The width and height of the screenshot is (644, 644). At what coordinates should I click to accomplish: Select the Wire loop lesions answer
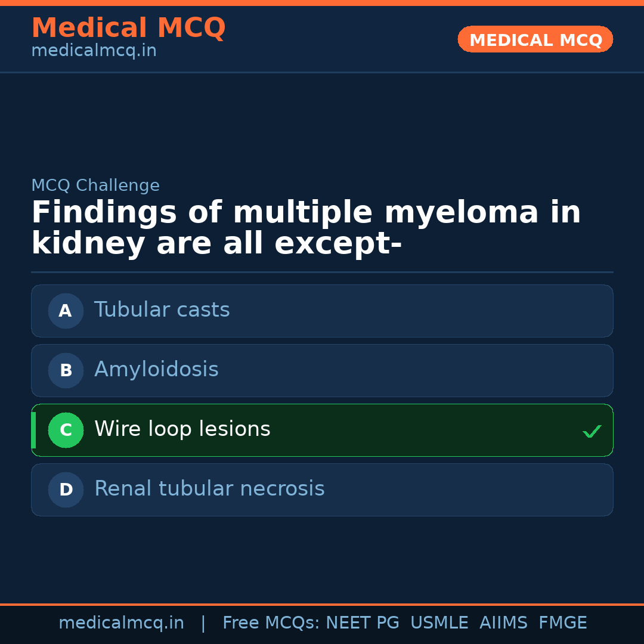point(182,429)
